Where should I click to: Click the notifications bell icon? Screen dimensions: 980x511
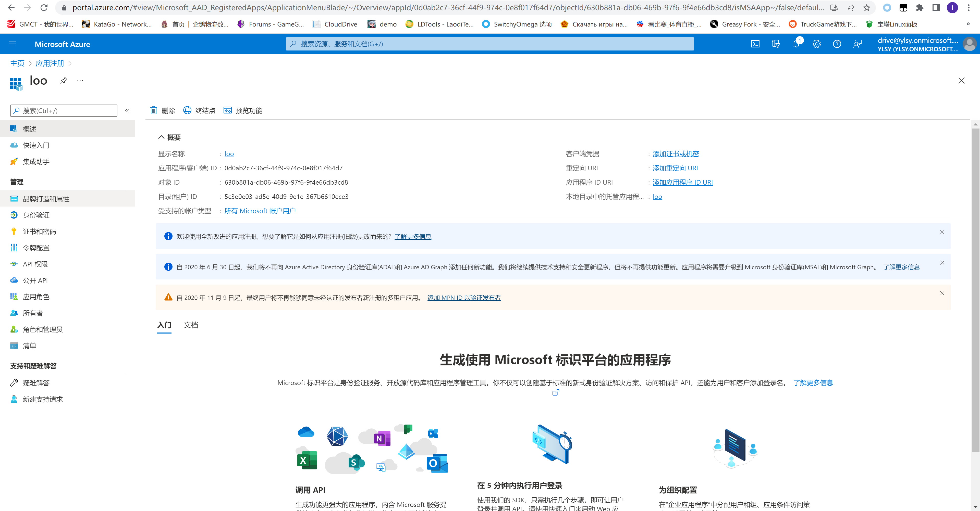pyautogui.click(x=796, y=44)
